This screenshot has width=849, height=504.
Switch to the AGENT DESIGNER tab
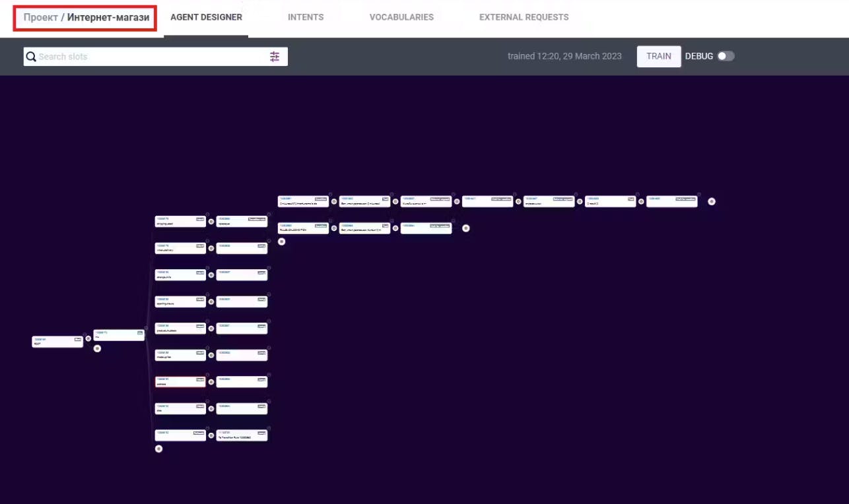tap(206, 17)
